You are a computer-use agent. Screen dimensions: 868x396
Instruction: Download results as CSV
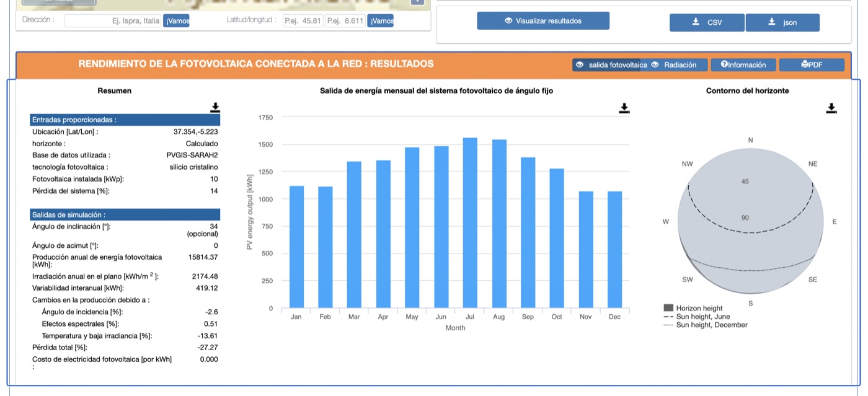pyautogui.click(x=707, y=22)
